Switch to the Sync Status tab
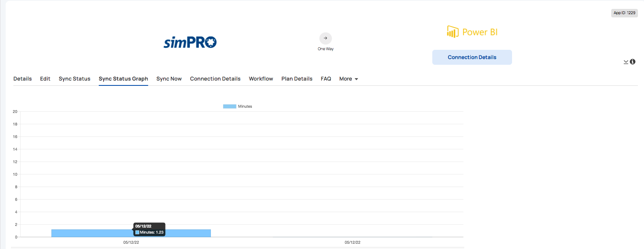 74,79
